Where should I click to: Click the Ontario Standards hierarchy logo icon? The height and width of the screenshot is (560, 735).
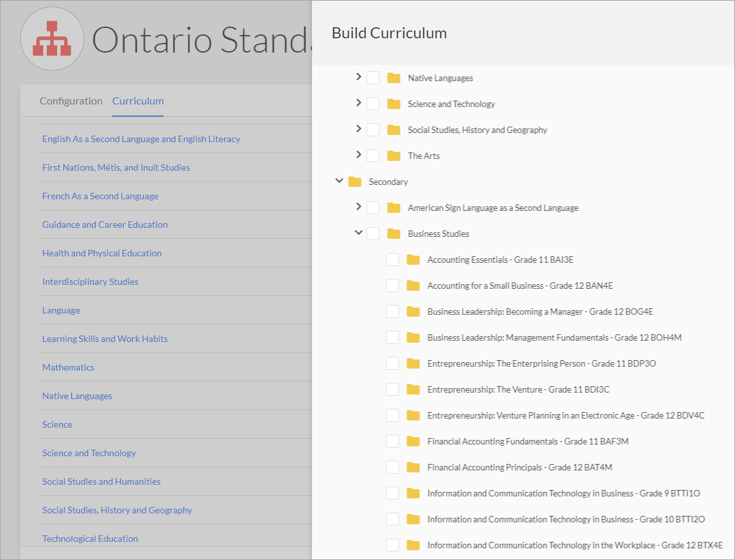pos(52,38)
